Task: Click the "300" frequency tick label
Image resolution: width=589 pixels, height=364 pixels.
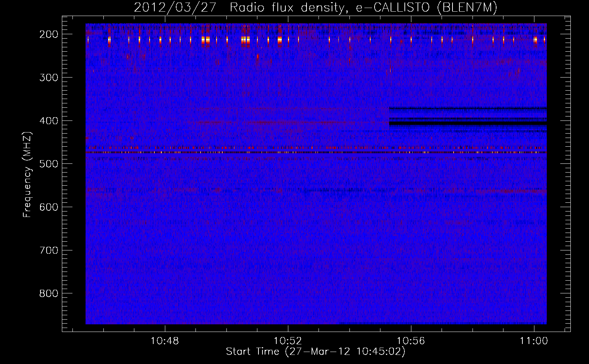Action: [x=49, y=78]
